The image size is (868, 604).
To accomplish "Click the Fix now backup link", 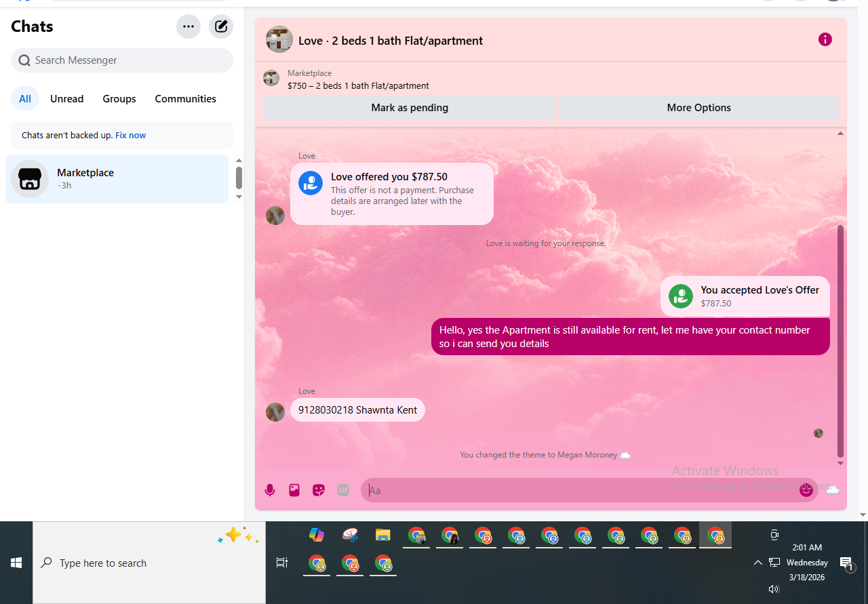I will [x=131, y=136].
